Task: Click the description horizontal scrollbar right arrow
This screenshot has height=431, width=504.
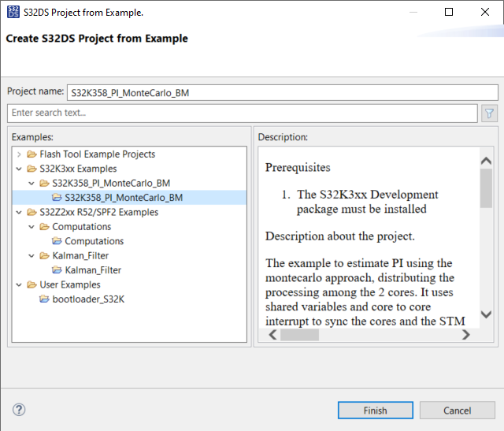Action: click(466, 335)
